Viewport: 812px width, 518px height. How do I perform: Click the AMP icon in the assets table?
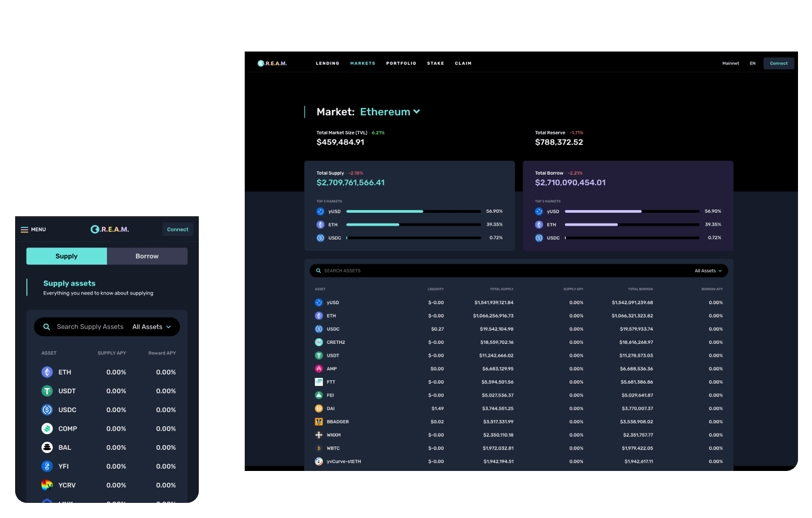[319, 369]
